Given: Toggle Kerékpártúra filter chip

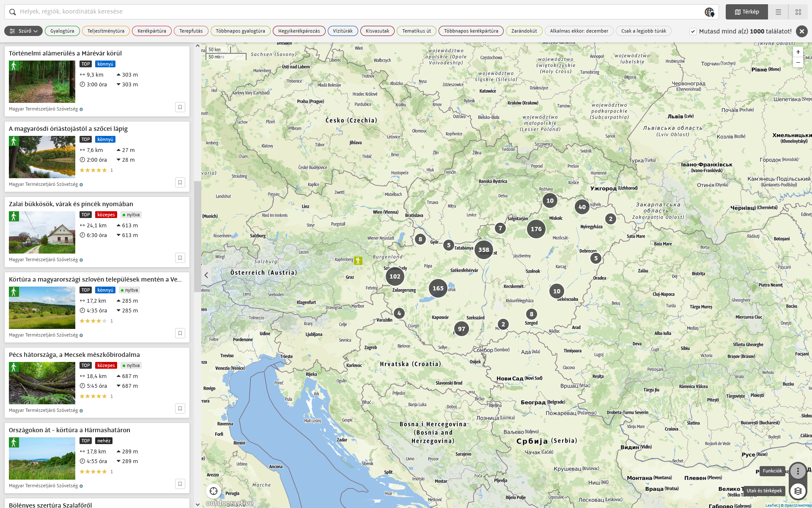Looking at the screenshot, I should coord(152,31).
